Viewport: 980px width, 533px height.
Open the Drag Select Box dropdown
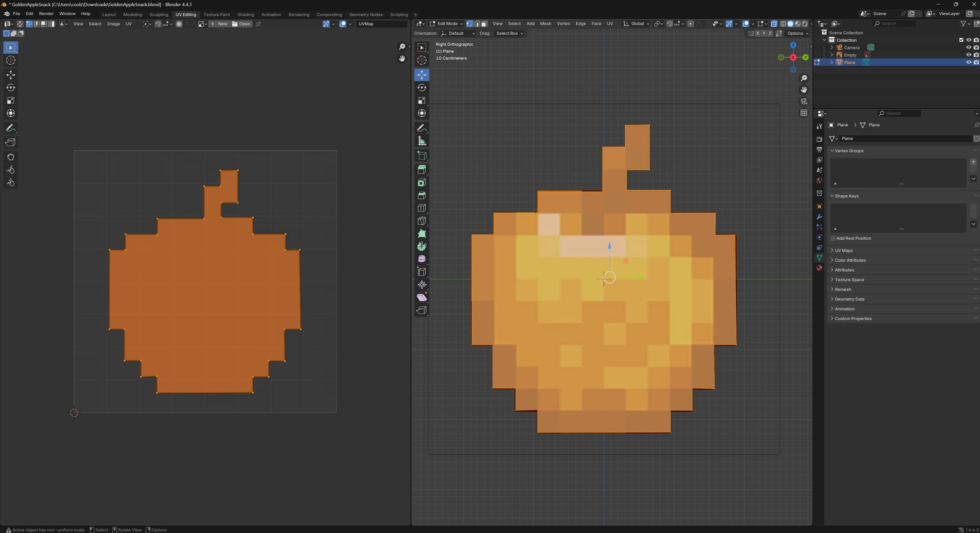tap(509, 34)
